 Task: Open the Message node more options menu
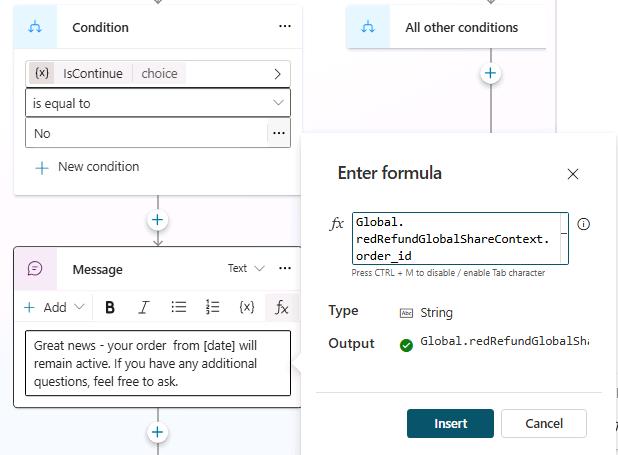coord(285,268)
